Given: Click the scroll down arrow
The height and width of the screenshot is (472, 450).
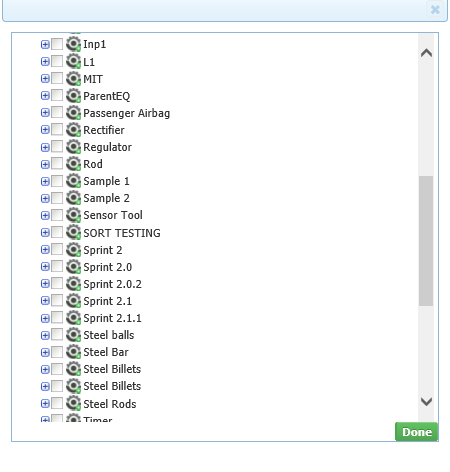Looking at the screenshot, I should 426,401.
